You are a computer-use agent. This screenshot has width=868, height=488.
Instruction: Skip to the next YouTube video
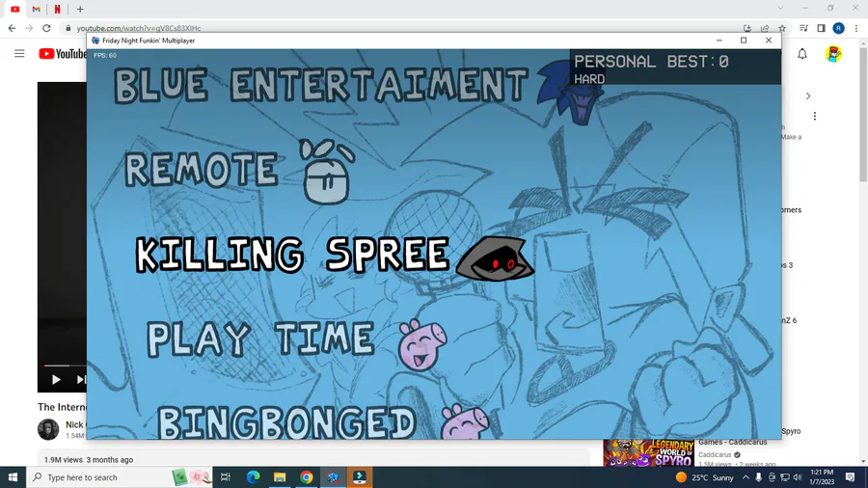[x=81, y=380]
